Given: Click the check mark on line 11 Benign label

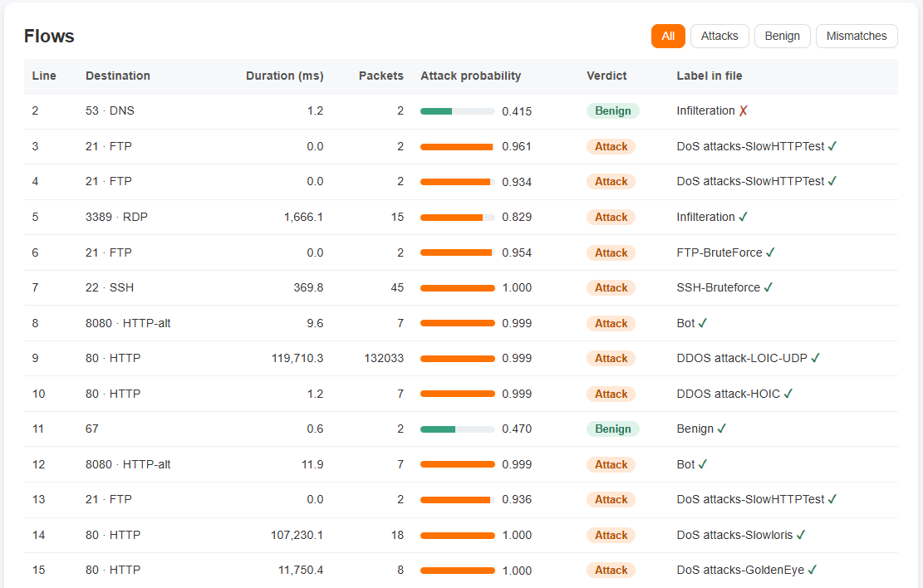Looking at the screenshot, I should 722,429.
